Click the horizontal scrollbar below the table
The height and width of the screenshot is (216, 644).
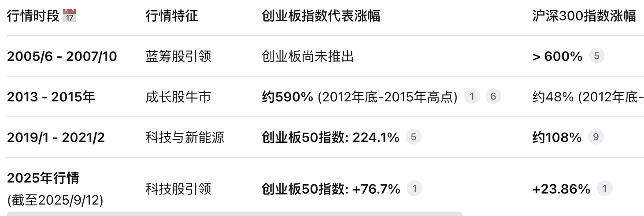234,214
